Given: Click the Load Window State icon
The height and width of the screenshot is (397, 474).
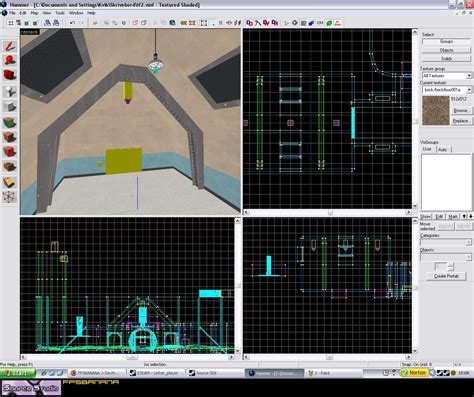Looking at the screenshot, I should tap(48, 23).
